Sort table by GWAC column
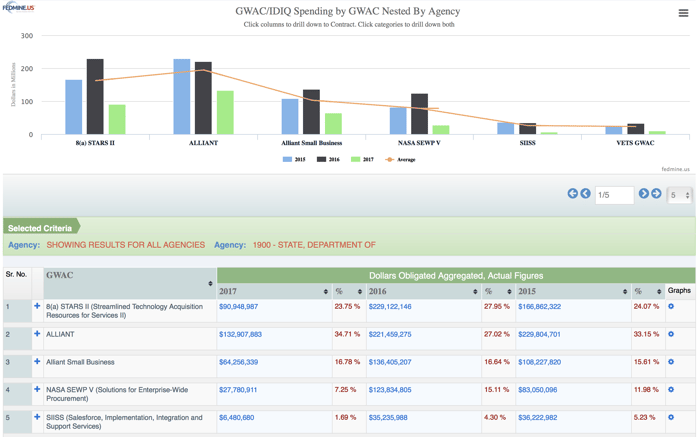This screenshot has width=698, height=437. click(x=210, y=283)
